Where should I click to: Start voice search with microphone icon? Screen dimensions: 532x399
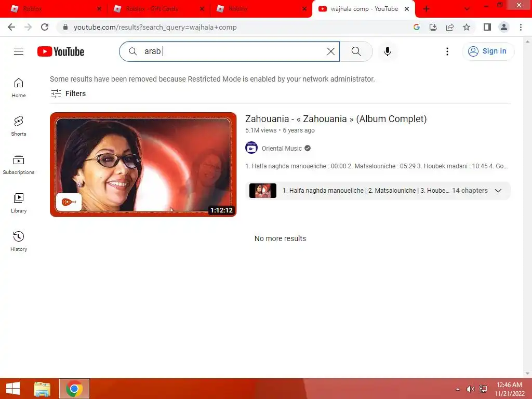coord(388,51)
